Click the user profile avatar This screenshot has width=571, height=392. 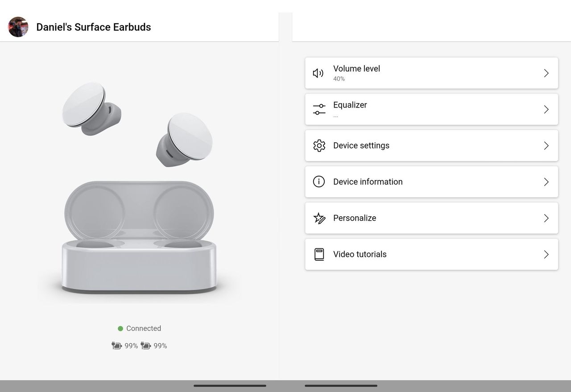coord(18,27)
